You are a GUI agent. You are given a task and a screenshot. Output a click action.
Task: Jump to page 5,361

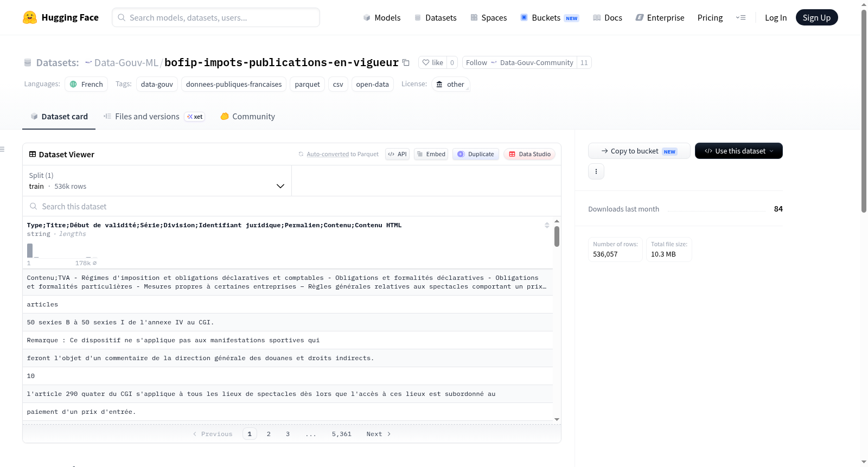342,434
